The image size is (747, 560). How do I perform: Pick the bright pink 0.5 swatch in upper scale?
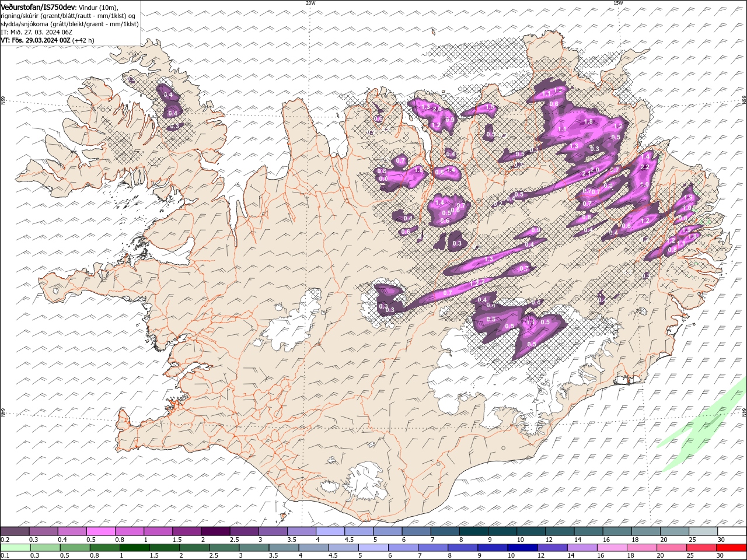[x=101, y=531]
